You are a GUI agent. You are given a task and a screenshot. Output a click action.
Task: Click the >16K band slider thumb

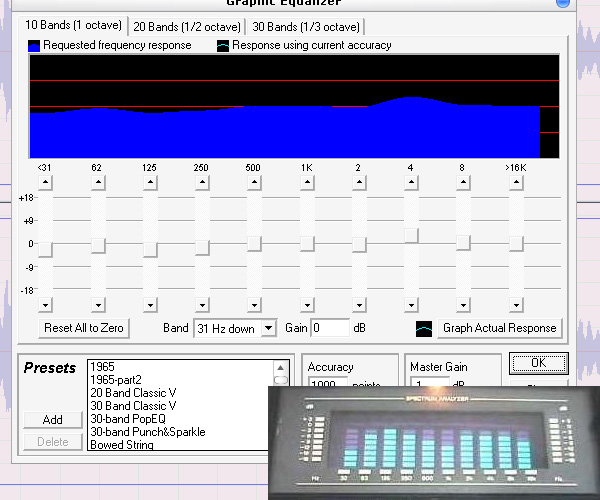tap(516, 244)
